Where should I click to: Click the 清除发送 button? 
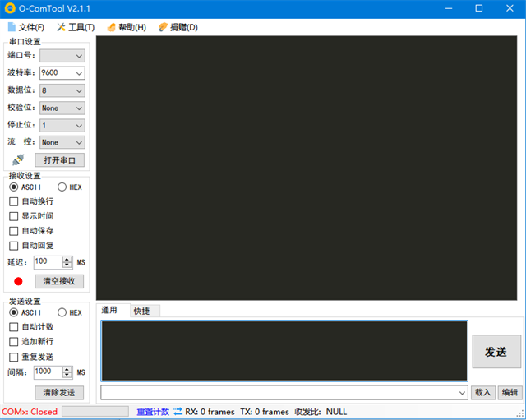[59, 393]
